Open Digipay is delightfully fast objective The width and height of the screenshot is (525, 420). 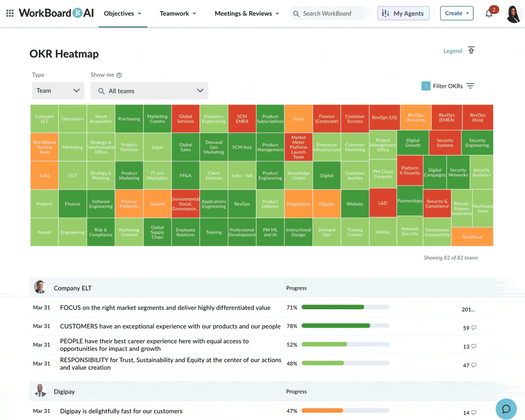coord(121,411)
